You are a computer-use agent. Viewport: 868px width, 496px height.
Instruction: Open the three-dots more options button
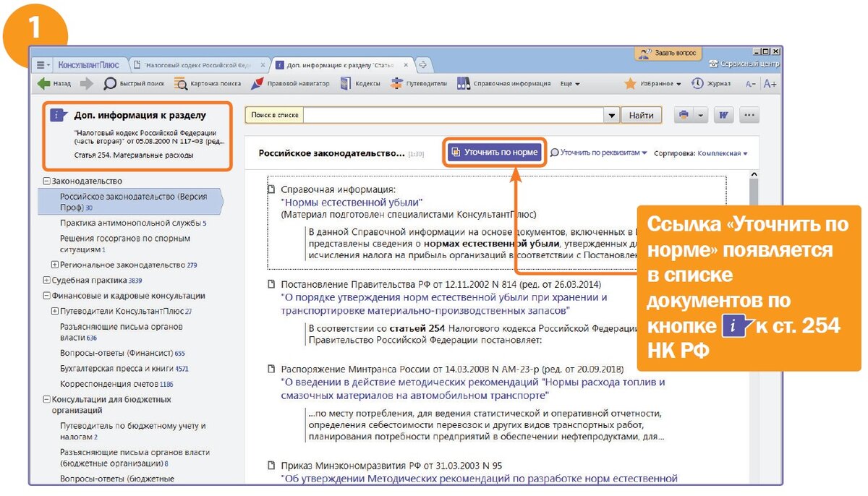(x=749, y=116)
